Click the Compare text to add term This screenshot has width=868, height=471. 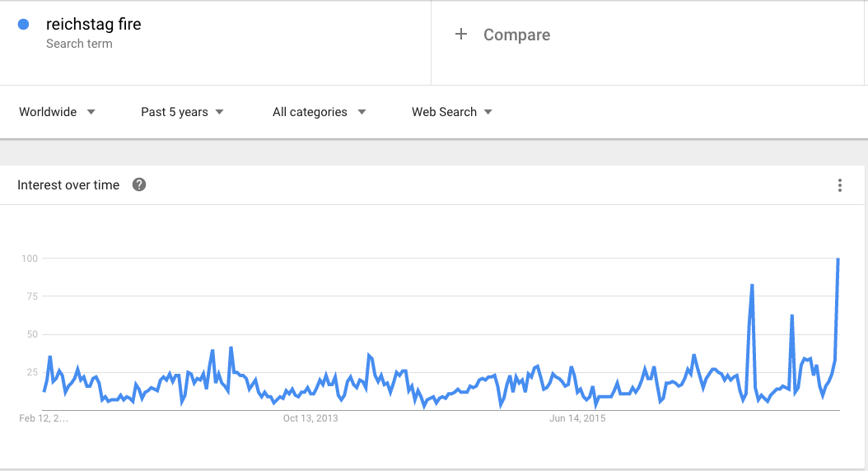516,35
